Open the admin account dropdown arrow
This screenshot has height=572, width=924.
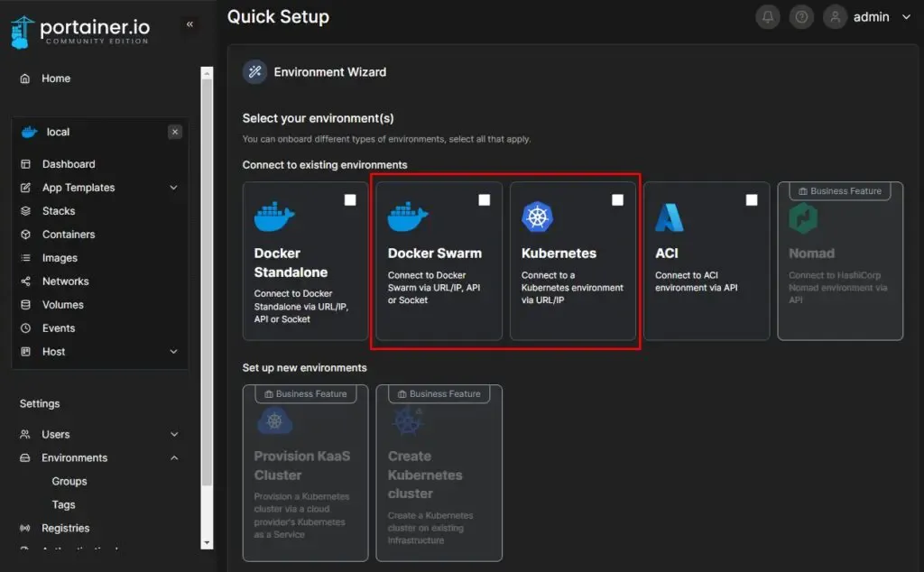click(x=906, y=17)
